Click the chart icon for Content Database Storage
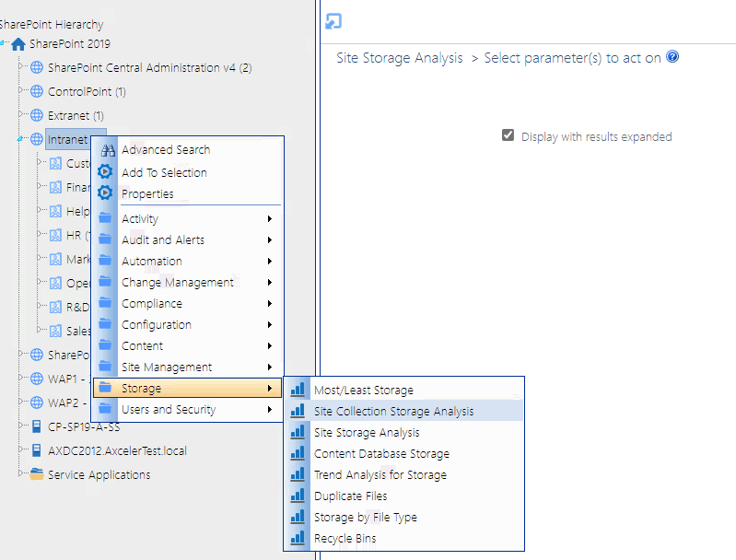 pos(298,453)
